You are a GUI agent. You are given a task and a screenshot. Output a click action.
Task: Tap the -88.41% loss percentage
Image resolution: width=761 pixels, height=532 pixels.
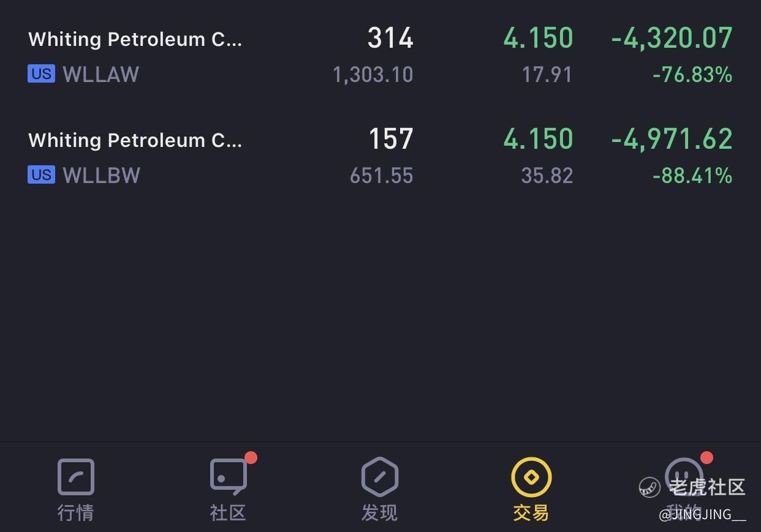(692, 176)
